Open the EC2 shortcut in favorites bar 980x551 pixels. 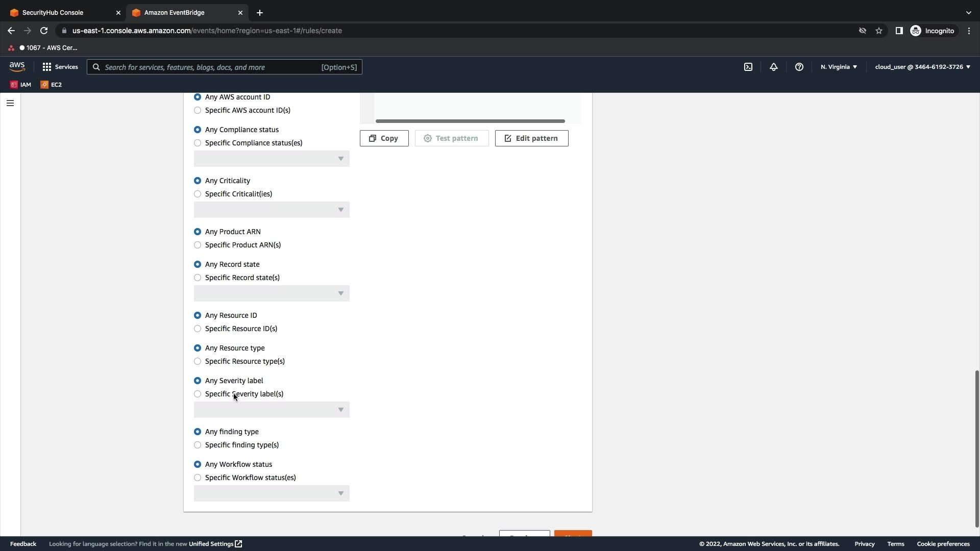tap(52, 85)
